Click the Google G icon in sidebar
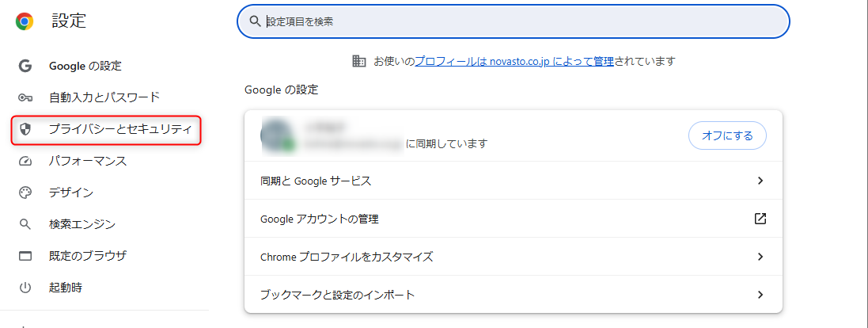This screenshot has height=328, width=868. point(25,66)
